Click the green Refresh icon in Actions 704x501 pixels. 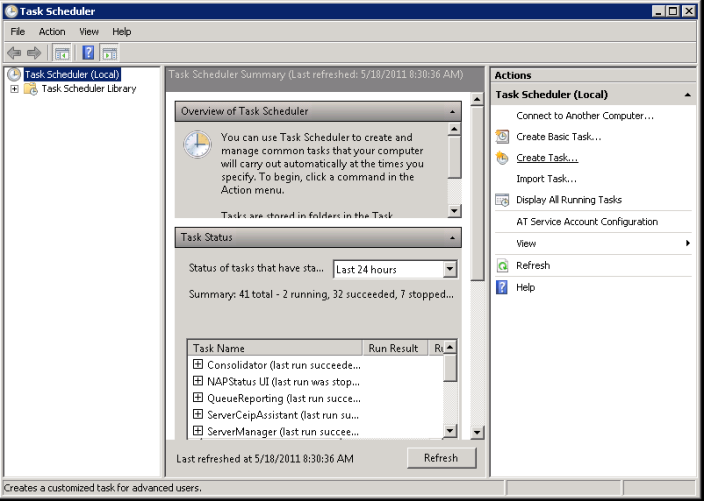(x=503, y=266)
